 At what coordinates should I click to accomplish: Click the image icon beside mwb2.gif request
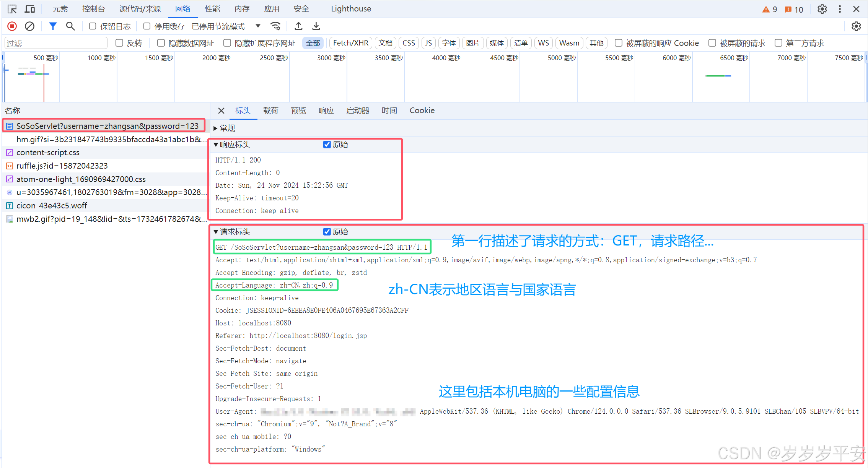(x=10, y=219)
